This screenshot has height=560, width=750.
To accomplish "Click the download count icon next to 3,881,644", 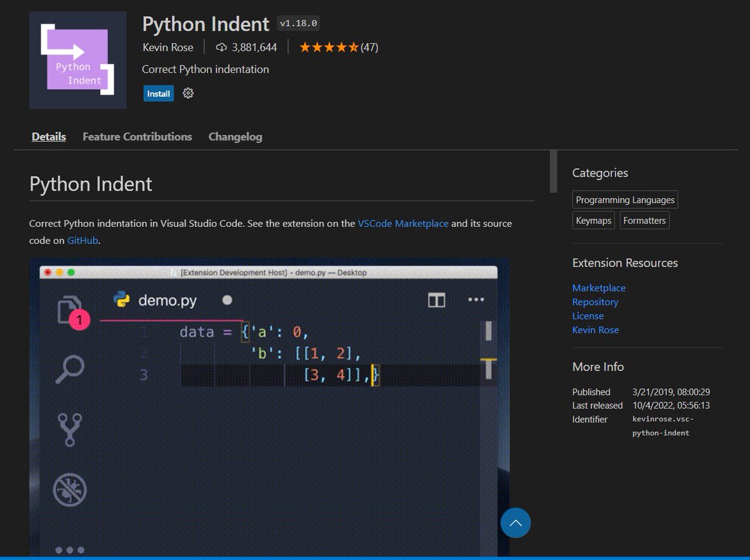I will [x=221, y=47].
